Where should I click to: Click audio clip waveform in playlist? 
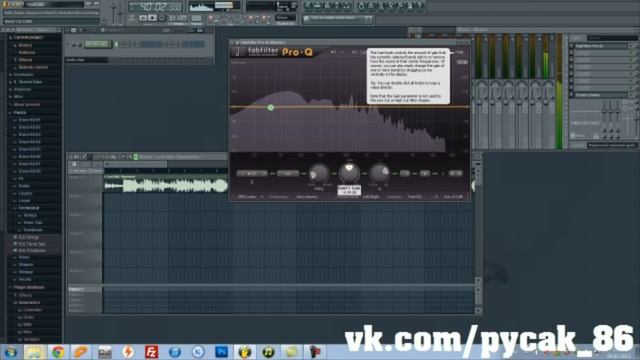pyautogui.click(x=165, y=185)
